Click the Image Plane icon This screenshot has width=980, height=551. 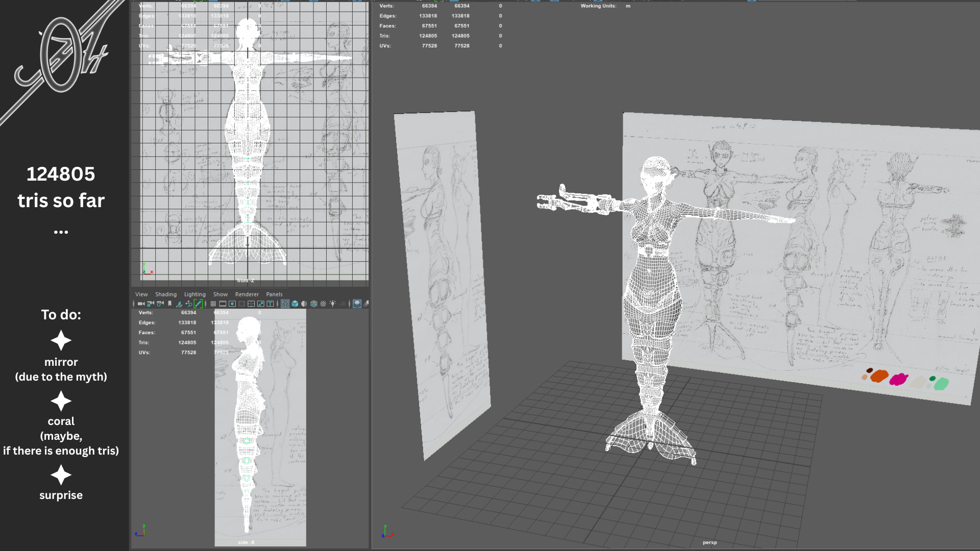[x=179, y=304]
